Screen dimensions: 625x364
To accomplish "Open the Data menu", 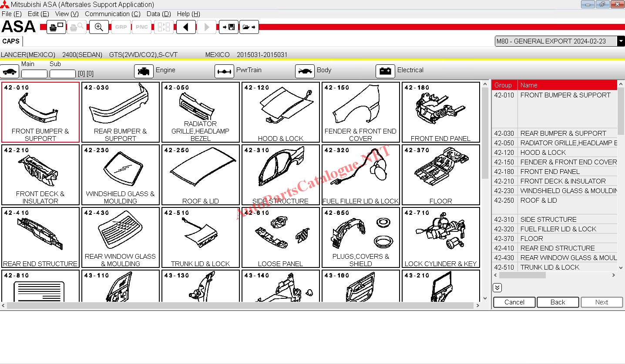I will 159,14.
